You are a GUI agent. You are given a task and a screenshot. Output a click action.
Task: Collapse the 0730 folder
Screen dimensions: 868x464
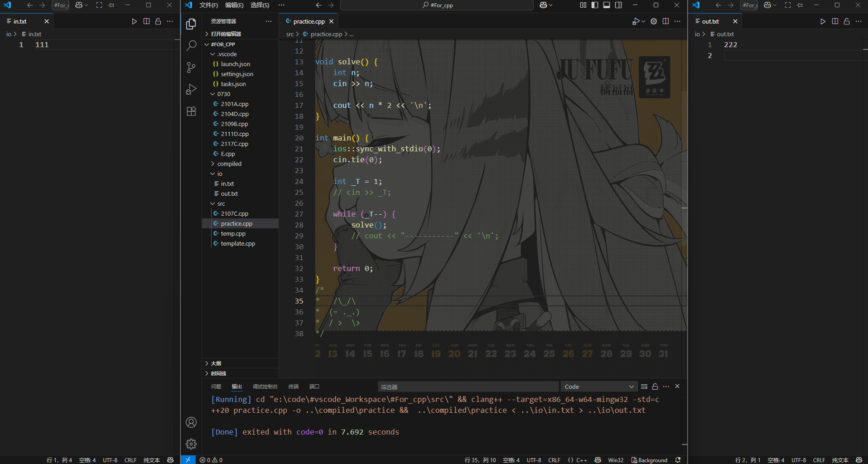coord(223,94)
